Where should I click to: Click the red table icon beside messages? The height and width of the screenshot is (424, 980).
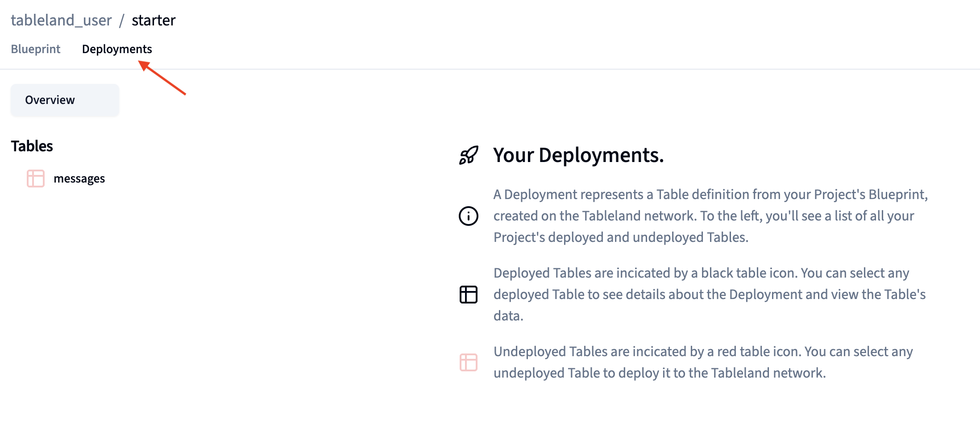[x=36, y=179]
